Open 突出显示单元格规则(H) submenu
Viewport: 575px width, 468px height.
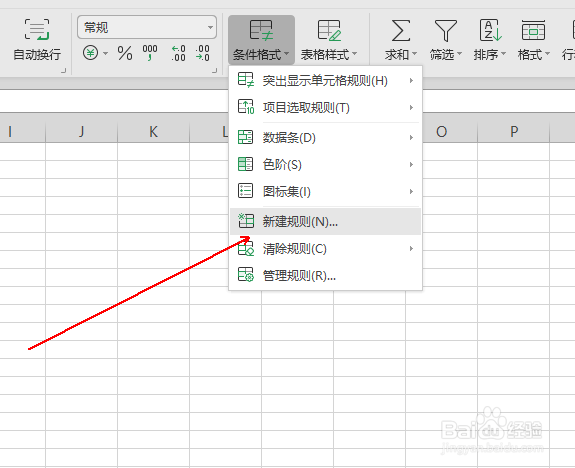325,80
